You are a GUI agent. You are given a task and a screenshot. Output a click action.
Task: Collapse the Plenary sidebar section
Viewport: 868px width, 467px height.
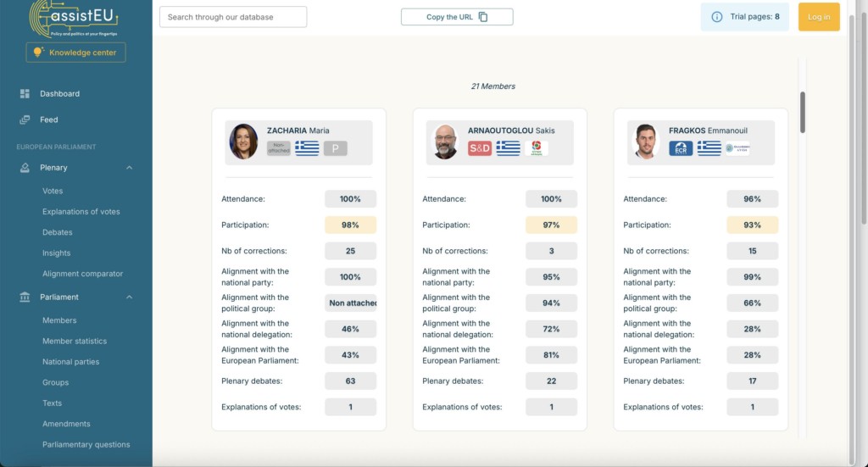tap(130, 168)
